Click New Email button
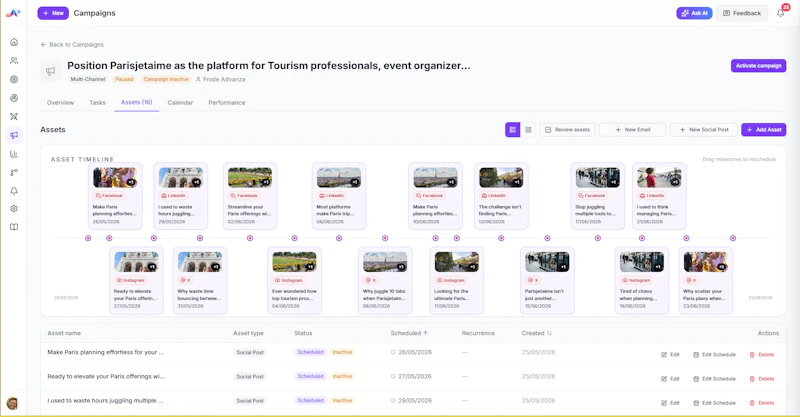This screenshot has width=800, height=417. coord(633,130)
